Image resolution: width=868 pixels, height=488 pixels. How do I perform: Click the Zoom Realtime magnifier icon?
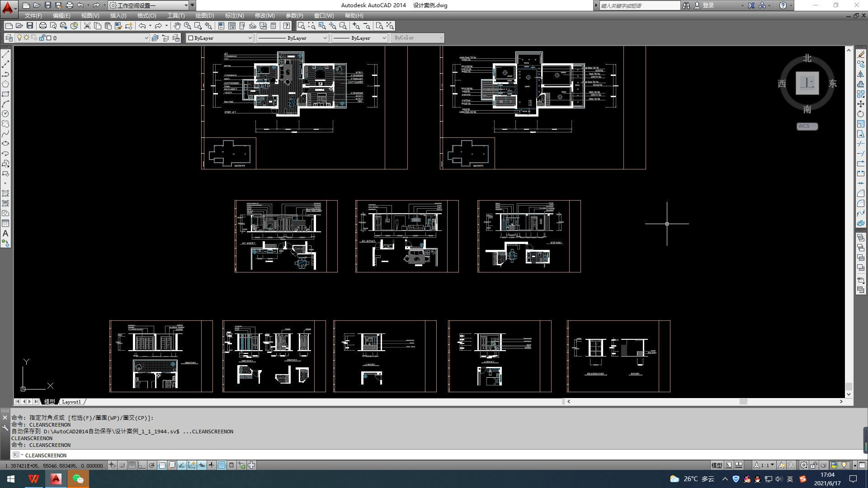pyautogui.click(x=187, y=26)
